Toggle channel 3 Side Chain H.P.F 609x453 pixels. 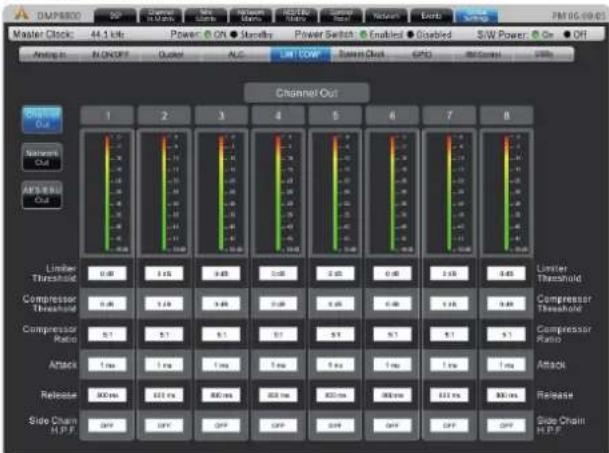coord(221,425)
